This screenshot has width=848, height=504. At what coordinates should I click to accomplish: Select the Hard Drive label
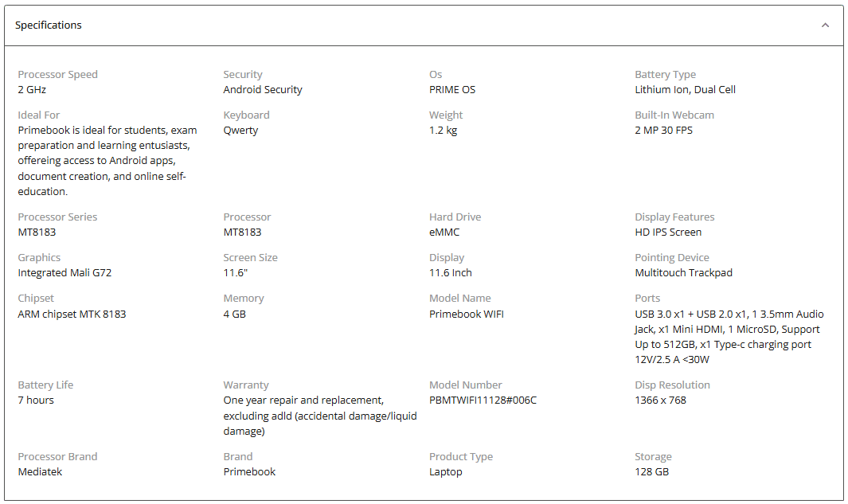(455, 217)
